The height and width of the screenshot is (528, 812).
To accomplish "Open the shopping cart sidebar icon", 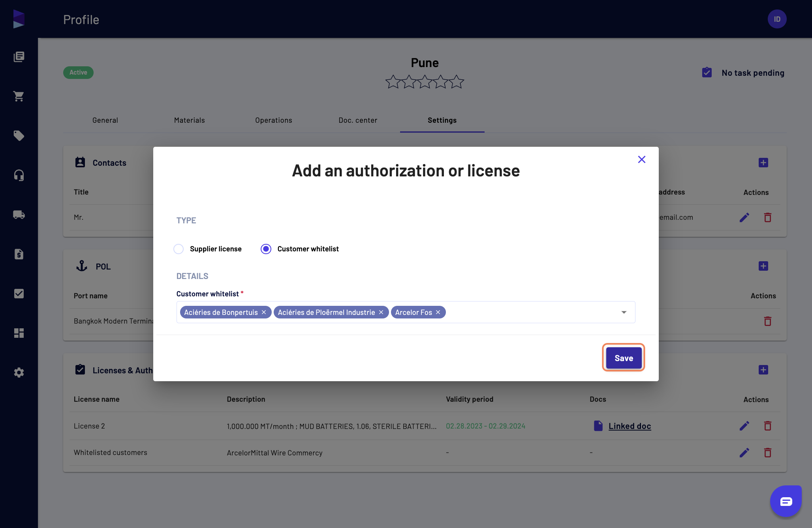I will (19, 96).
